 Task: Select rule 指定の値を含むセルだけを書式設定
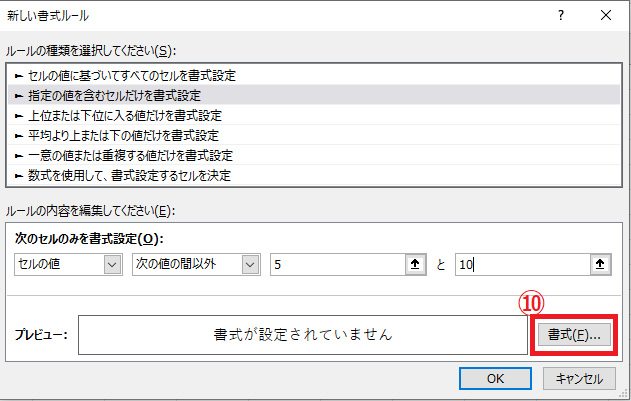314,95
